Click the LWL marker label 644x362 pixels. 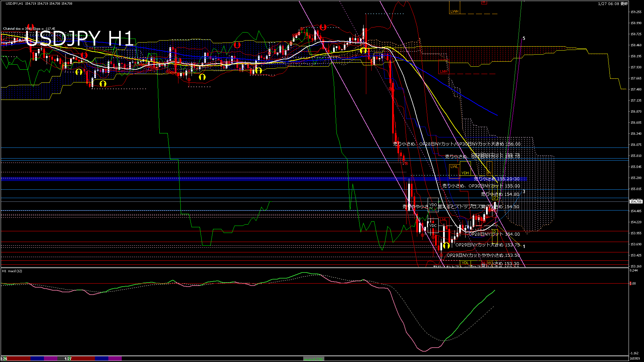click(x=454, y=167)
